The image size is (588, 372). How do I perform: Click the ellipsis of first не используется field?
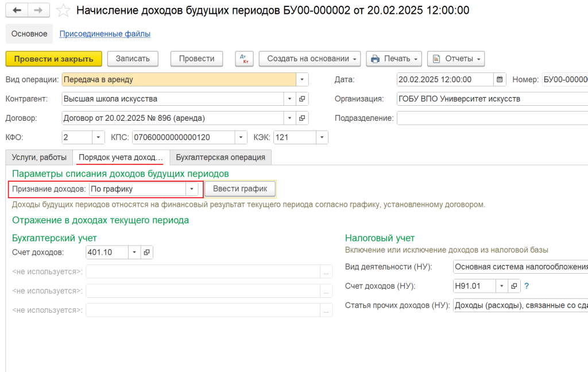tap(326, 272)
